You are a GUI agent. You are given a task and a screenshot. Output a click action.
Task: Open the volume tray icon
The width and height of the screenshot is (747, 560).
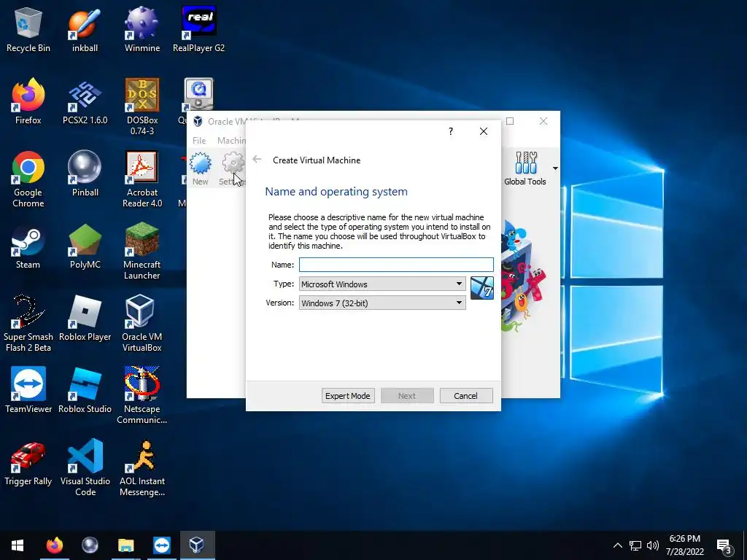tap(653, 545)
